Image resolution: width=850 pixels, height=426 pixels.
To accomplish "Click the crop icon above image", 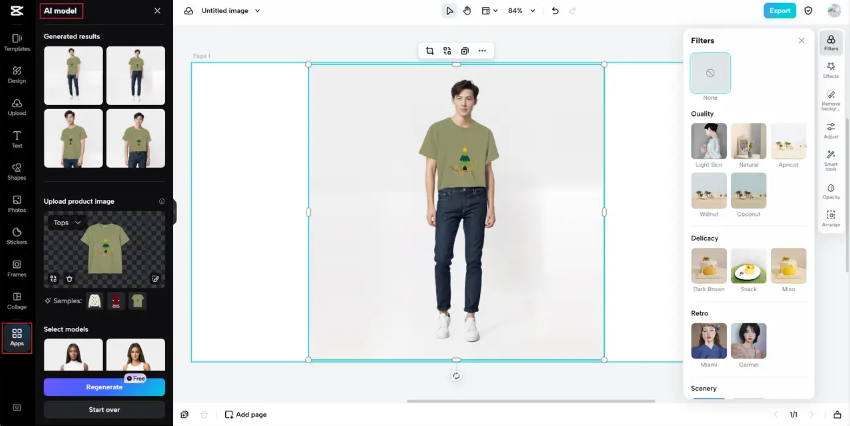I will click(x=430, y=51).
